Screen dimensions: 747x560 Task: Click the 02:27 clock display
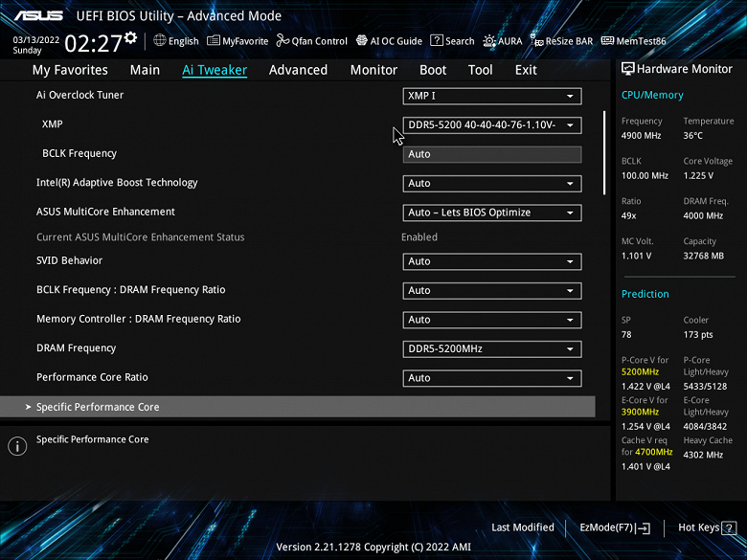pyautogui.click(x=94, y=44)
